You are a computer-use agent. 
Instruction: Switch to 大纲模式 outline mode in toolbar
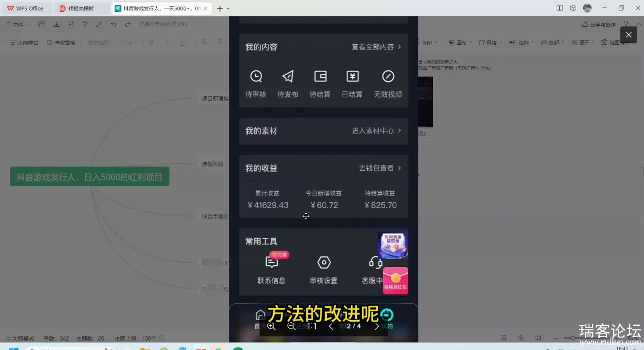[24, 43]
